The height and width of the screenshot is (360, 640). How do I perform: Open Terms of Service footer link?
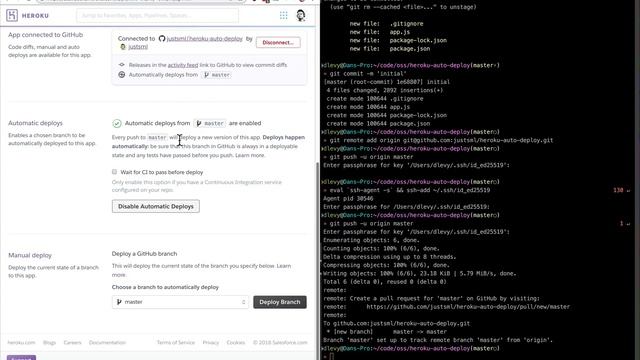coord(176,342)
